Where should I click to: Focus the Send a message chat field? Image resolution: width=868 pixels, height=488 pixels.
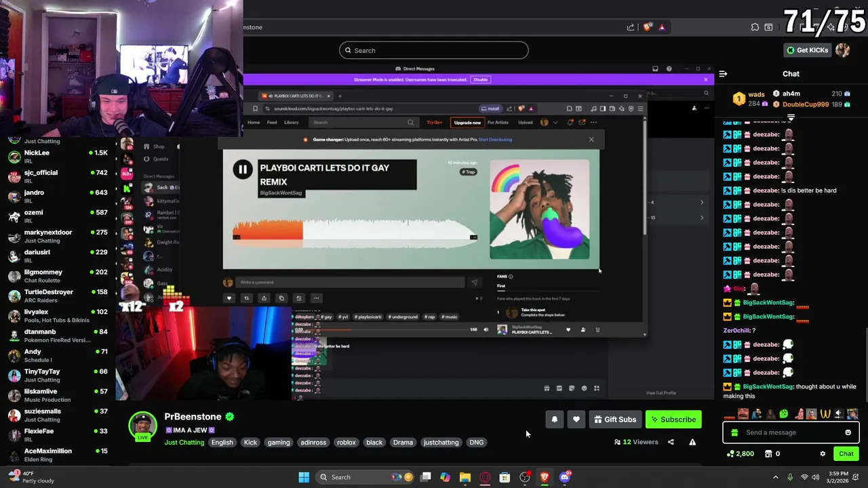click(x=791, y=432)
